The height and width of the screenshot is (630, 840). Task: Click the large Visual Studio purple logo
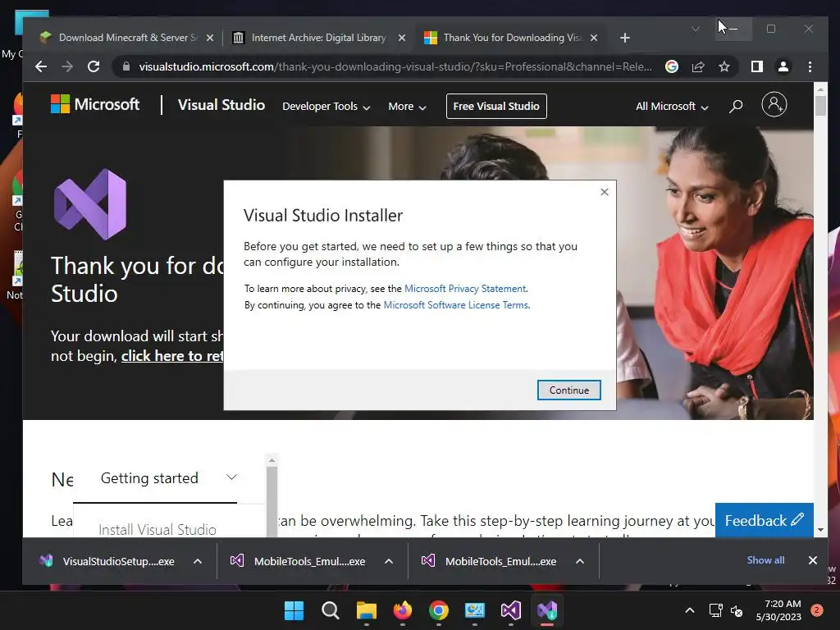(x=90, y=204)
